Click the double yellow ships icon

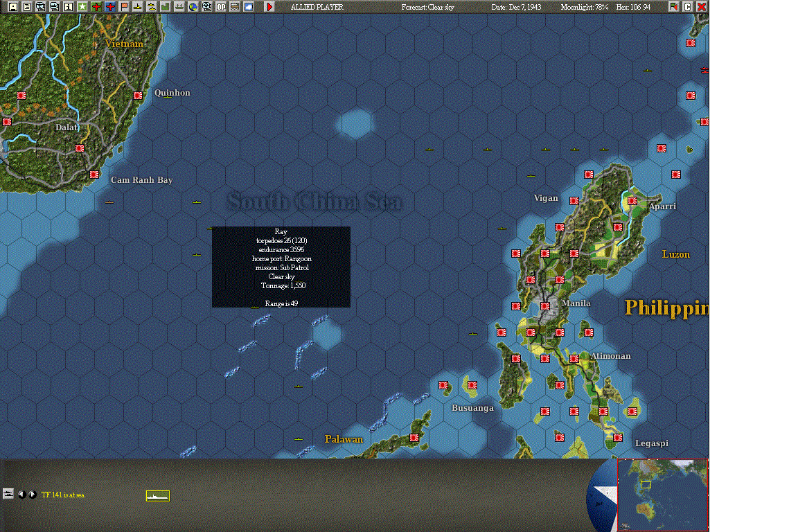click(152, 7)
